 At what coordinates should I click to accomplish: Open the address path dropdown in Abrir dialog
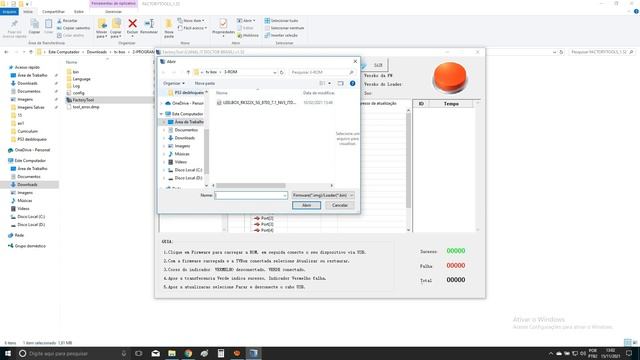pyautogui.click(x=275, y=72)
